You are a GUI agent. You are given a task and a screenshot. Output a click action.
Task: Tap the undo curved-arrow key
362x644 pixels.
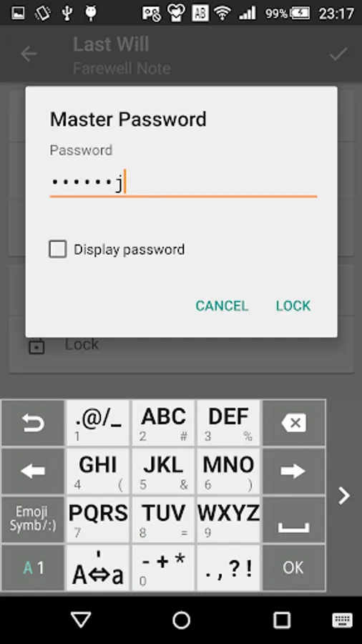33,423
